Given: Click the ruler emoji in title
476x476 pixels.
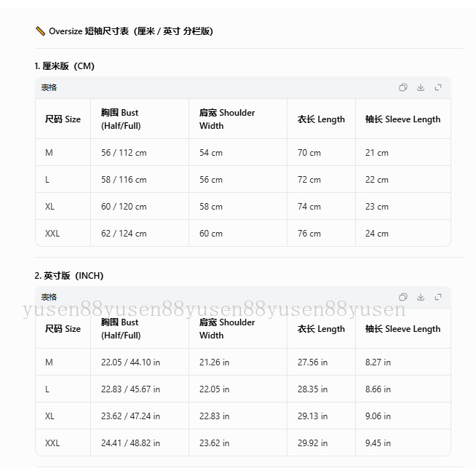Looking at the screenshot, I should [x=40, y=31].
